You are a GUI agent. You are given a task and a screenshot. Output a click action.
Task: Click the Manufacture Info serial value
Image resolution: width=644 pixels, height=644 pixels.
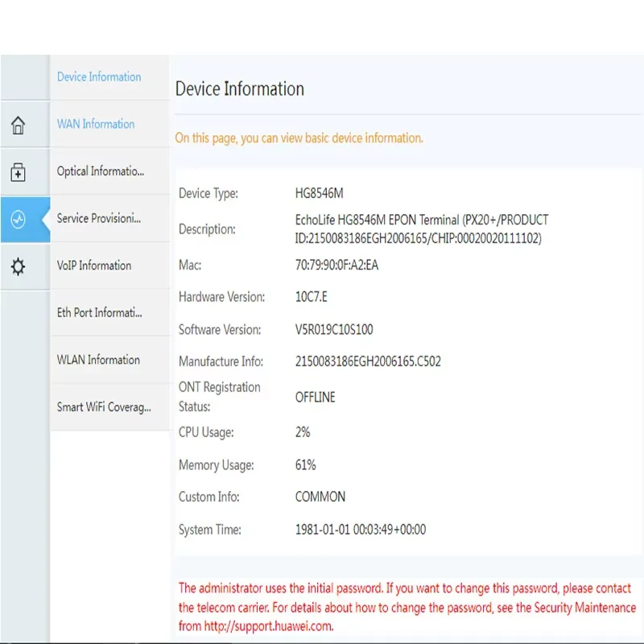[x=368, y=361]
